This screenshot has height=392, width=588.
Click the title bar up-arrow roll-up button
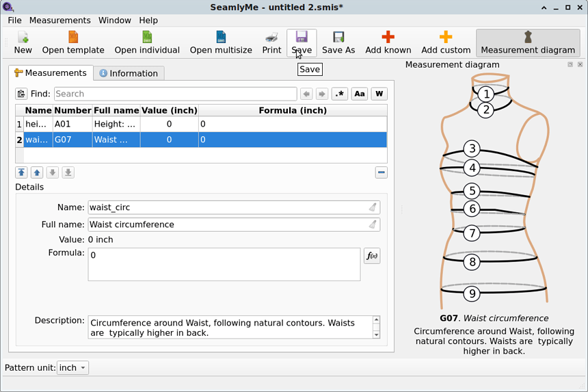(544, 7)
